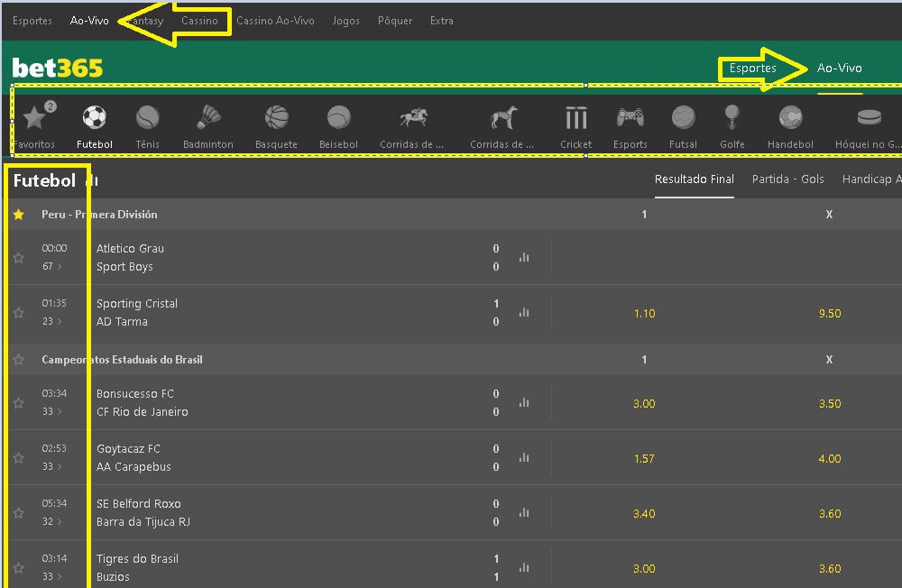Open stats icon for Sporting Cristal match
The image size is (902, 588).
click(x=524, y=312)
